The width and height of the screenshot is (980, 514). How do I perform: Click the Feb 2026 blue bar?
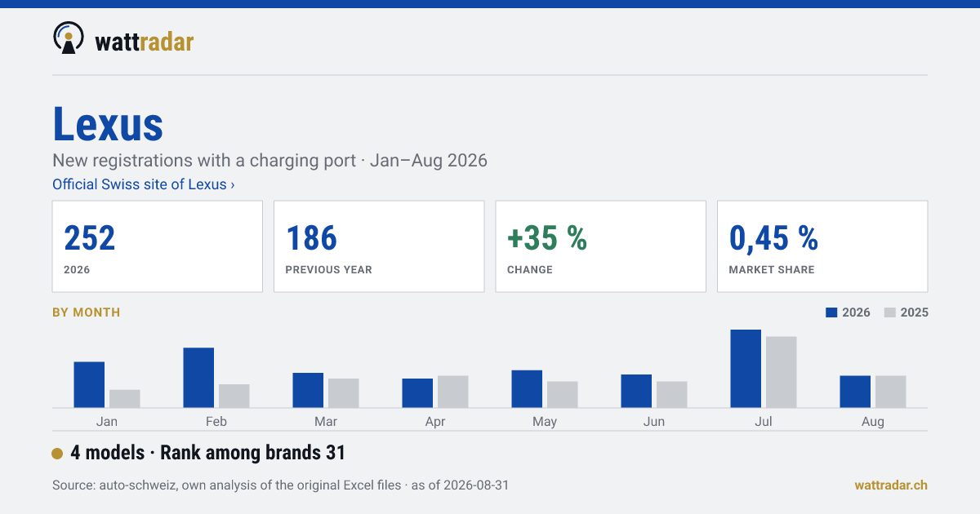[198, 378]
